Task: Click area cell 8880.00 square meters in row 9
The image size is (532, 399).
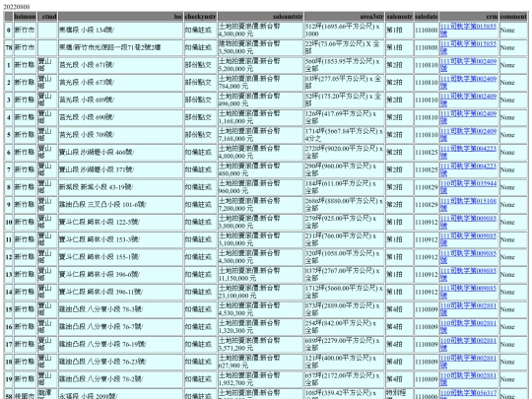Action: point(344,205)
